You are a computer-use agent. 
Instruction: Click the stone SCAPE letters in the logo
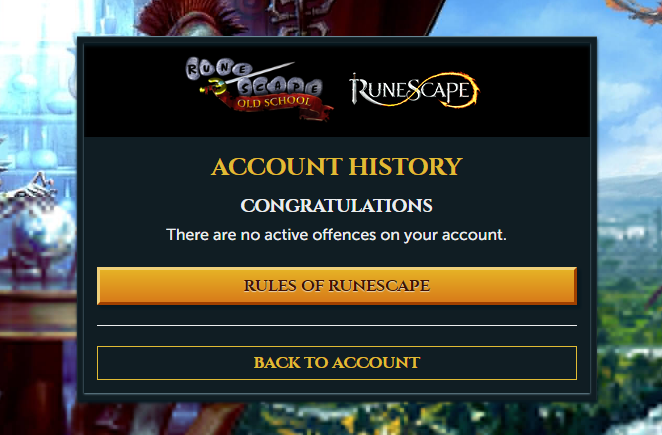[x=279, y=87]
